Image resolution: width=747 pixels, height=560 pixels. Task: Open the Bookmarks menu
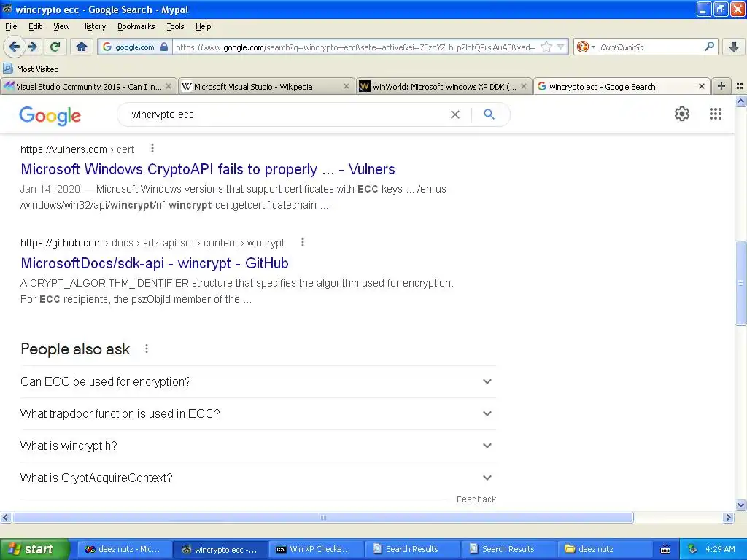136,26
